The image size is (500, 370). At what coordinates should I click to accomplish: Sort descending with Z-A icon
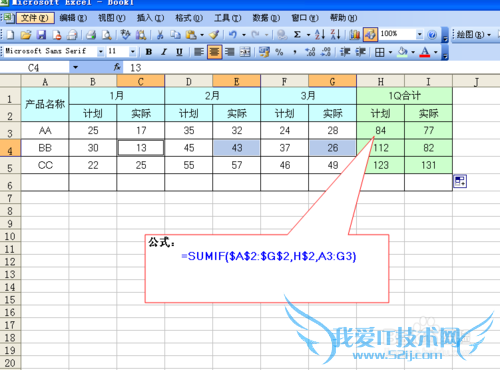[x=335, y=34]
